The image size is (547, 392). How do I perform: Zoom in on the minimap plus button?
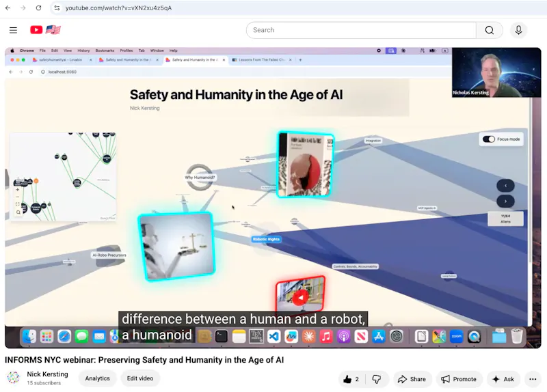pyautogui.click(x=18, y=190)
